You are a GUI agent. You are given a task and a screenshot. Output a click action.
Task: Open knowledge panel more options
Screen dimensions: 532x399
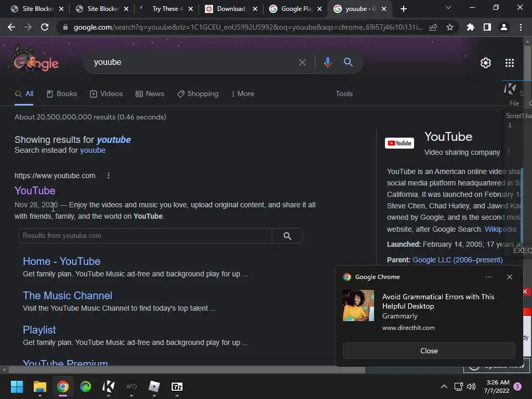(x=508, y=152)
